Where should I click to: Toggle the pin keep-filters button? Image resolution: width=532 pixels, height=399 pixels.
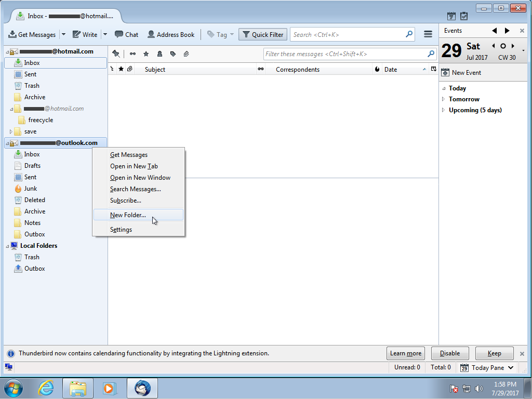(116, 54)
